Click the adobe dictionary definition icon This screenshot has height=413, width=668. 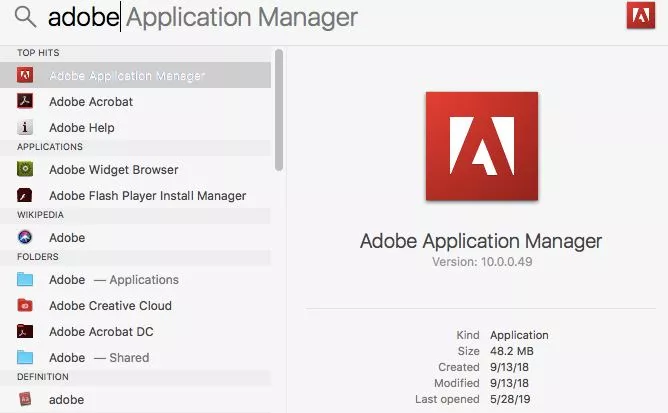tap(25, 399)
